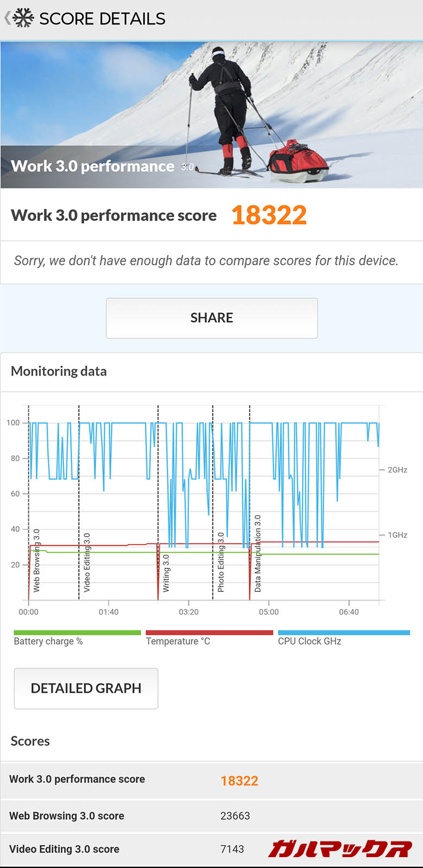Click the red Temperature legend swatch
The image size is (423, 868).
click(x=209, y=633)
